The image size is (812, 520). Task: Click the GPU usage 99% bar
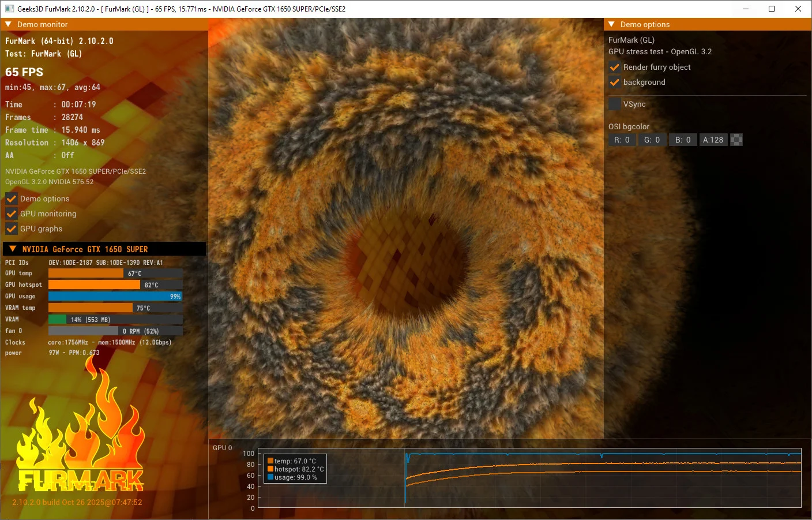[x=115, y=296]
